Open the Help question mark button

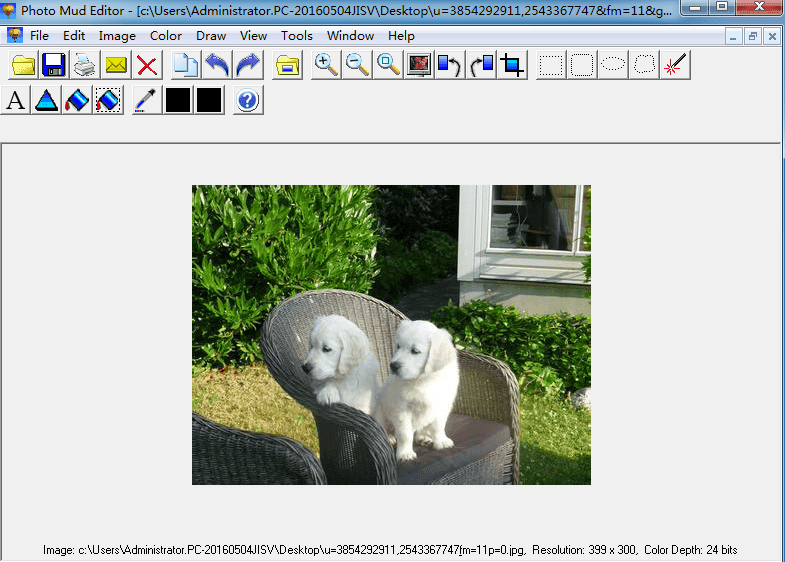[x=248, y=100]
